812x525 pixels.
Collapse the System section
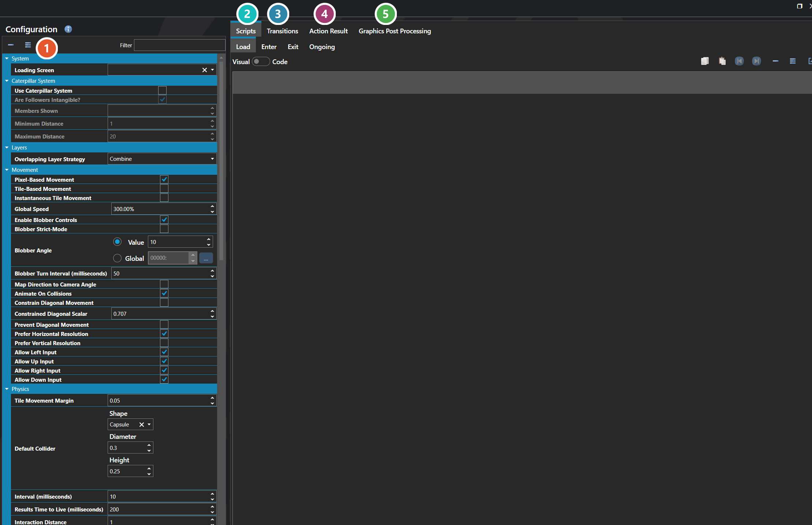point(7,59)
